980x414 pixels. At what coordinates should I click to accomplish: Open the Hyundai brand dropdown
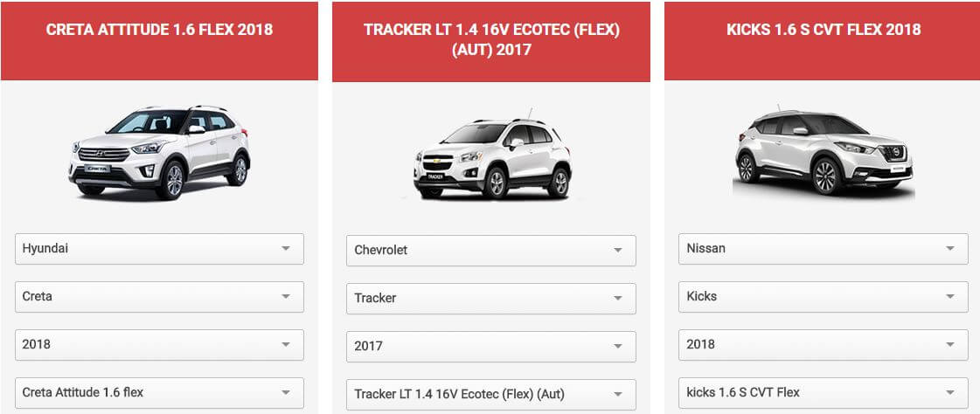tap(159, 249)
